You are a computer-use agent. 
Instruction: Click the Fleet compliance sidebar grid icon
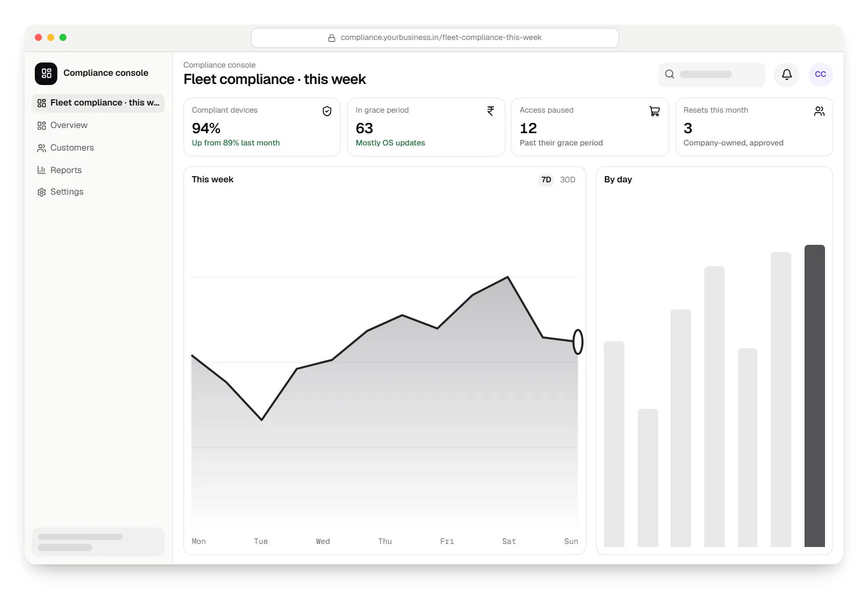tap(41, 103)
